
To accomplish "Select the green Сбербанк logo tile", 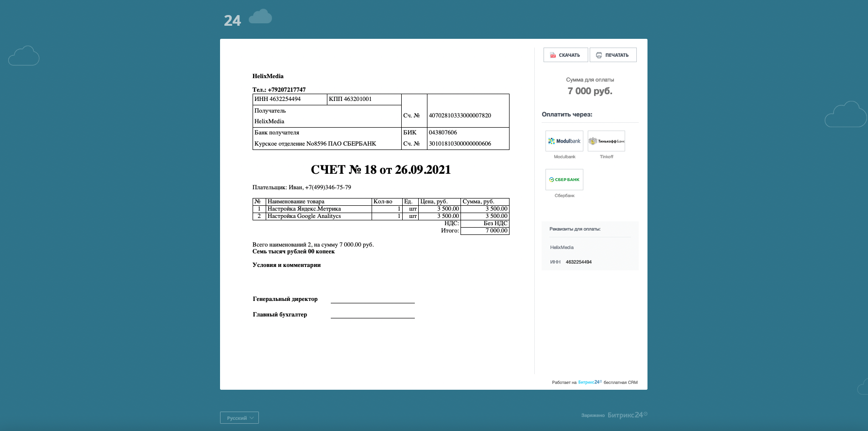I will click(564, 180).
